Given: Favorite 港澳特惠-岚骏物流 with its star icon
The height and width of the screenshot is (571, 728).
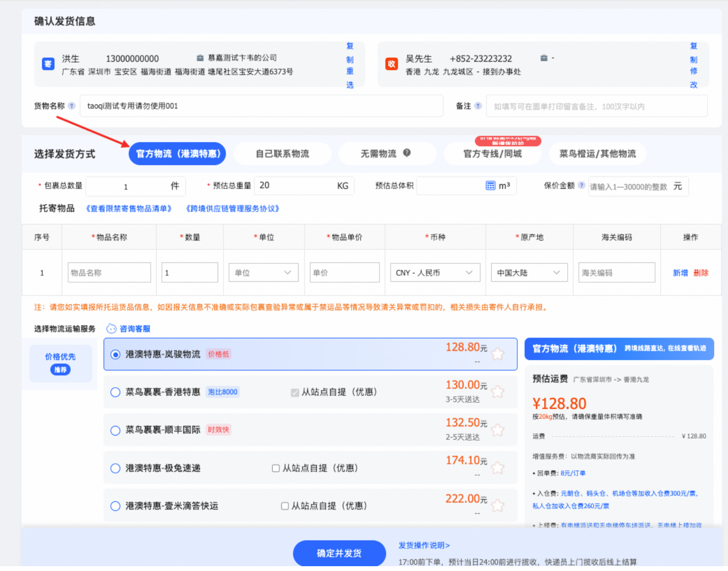Looking at the screenshot, I should [497, 354].
